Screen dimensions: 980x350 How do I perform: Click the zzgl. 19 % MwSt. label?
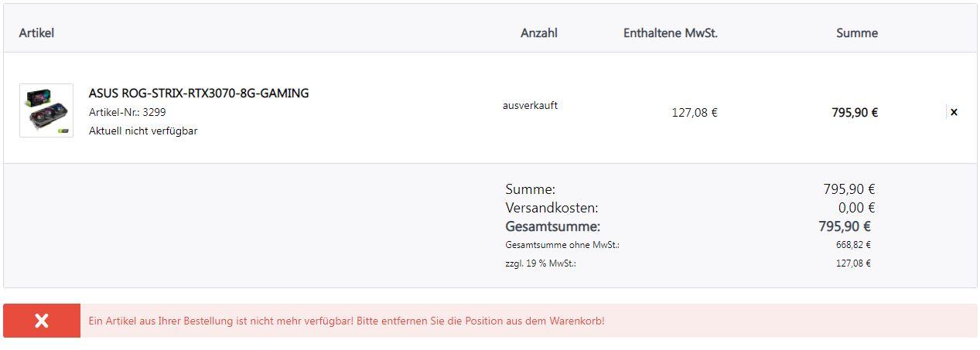click(x=541, y=263)
